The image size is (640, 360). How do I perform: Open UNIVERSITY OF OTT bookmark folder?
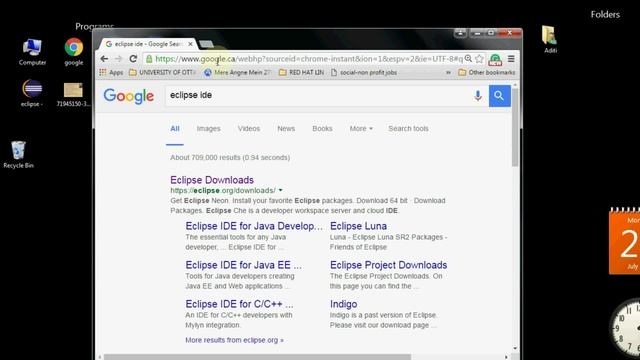click(x=162, y=72)
